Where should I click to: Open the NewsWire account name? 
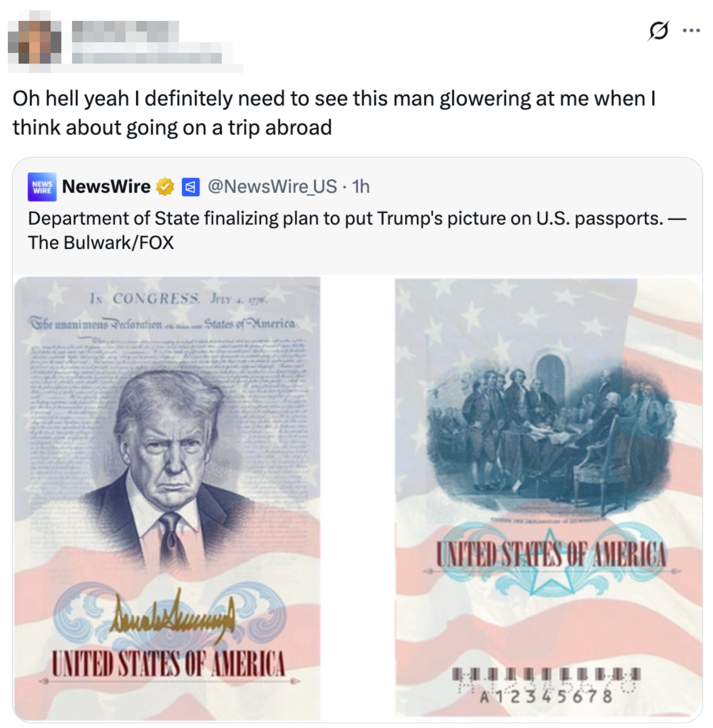106,186
